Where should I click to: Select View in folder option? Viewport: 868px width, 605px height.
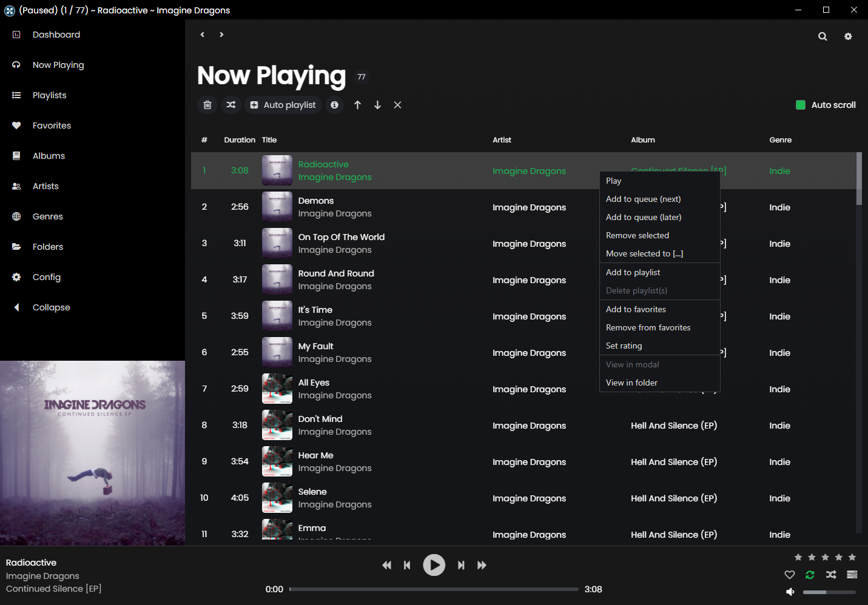[x=660, y=383]
